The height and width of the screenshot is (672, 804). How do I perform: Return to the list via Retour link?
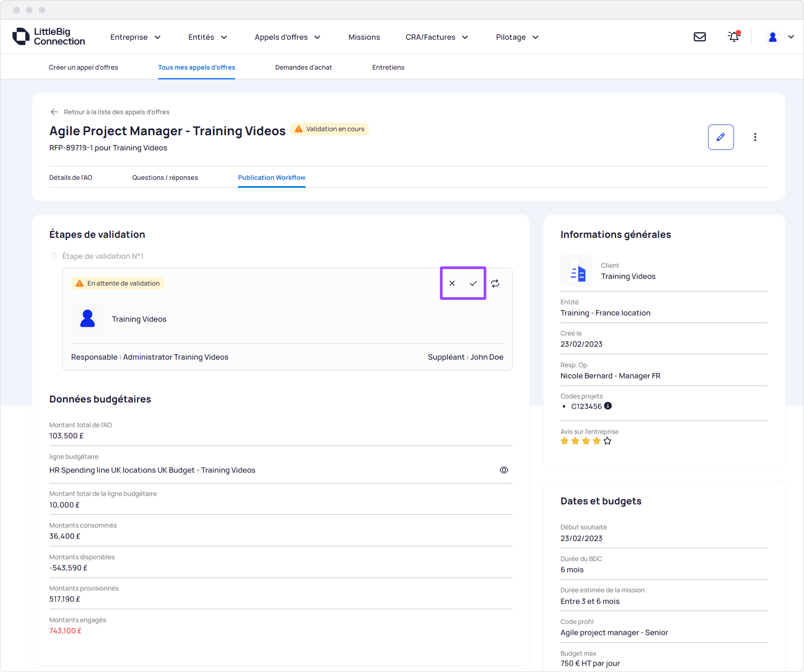[116, 112]
